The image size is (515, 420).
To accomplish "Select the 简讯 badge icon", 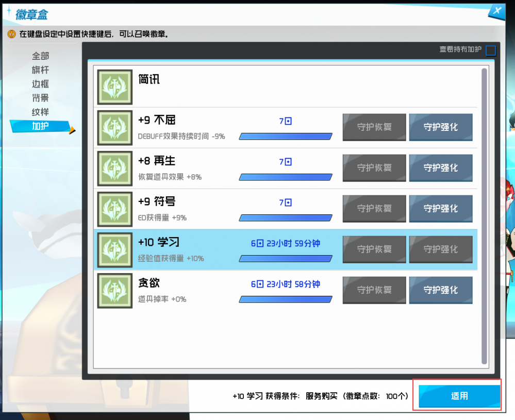I will (114, 87).
